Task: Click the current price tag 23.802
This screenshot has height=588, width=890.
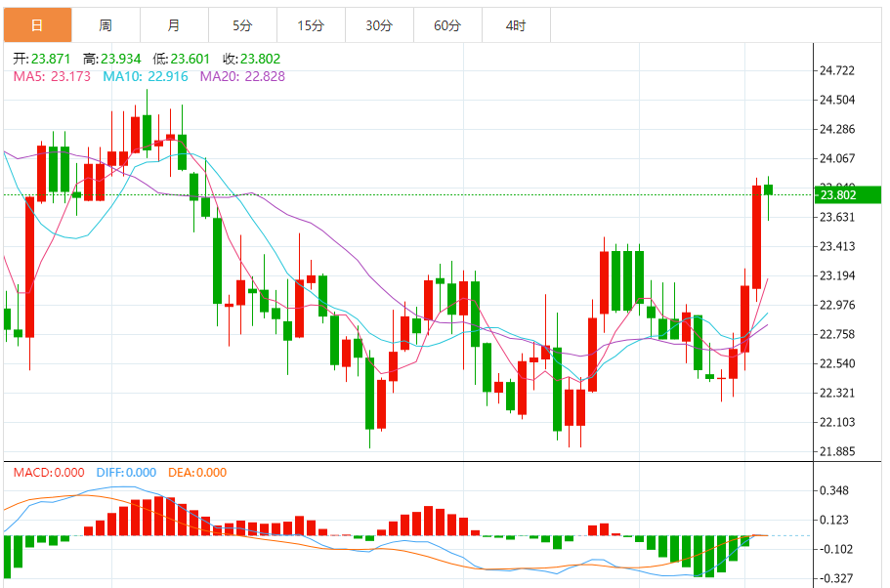Action: (848, 195)
